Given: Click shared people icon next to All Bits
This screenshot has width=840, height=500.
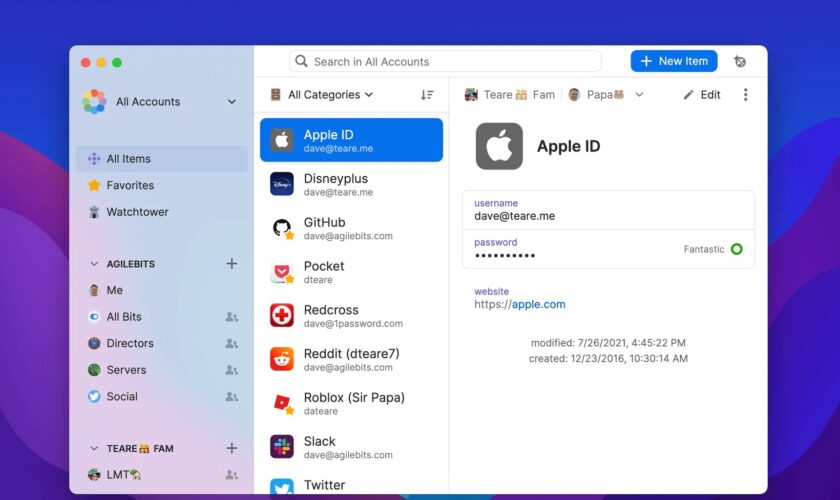Looking at the screenshot, I should point(231,317).
